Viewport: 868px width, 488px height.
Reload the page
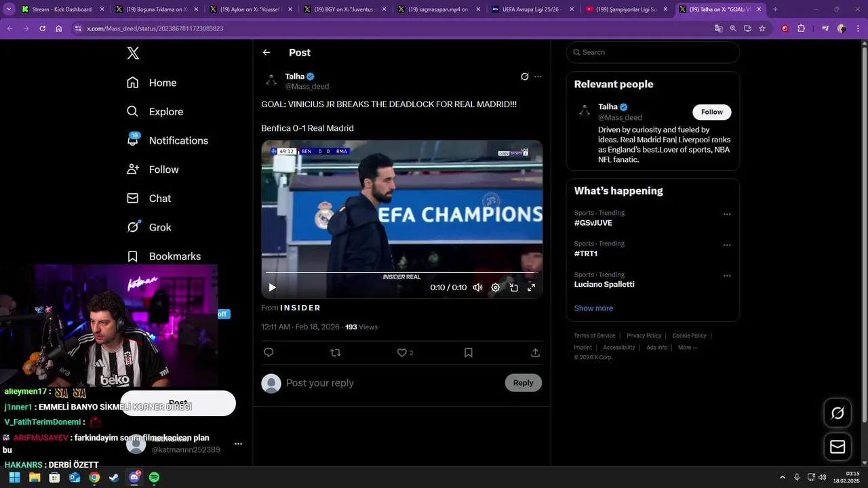(42, 28)
